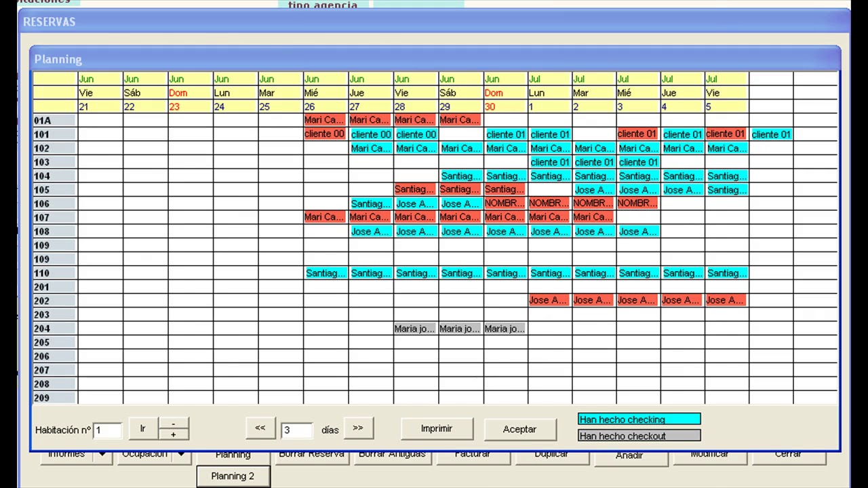Select Mari Ca... booking in room 01A on day 26
This screenshot has width=868, height=488.
(325, 120)
